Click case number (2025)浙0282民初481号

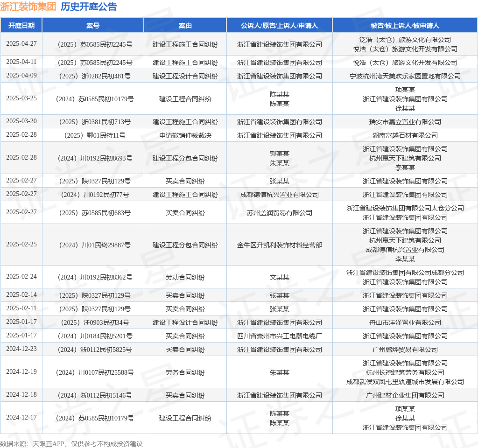pos(95,76)
